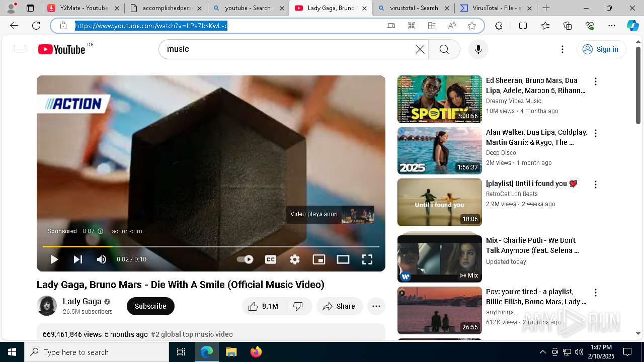Click the Sign in button

[x=601, y=49]
